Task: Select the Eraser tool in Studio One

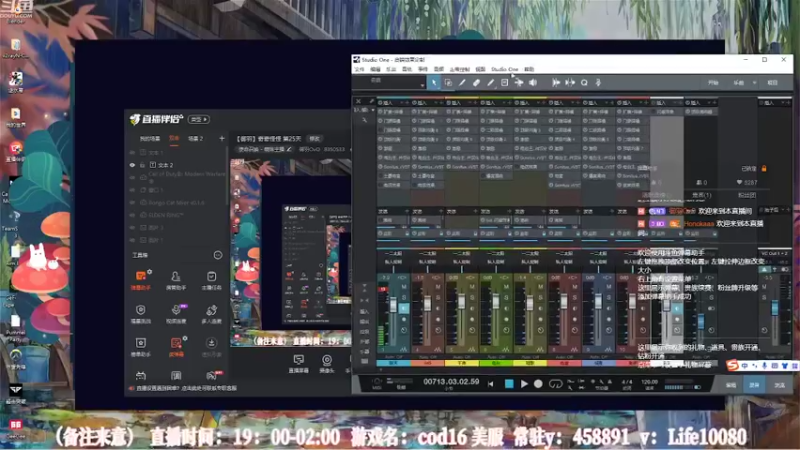Action: tap(476, 83)
